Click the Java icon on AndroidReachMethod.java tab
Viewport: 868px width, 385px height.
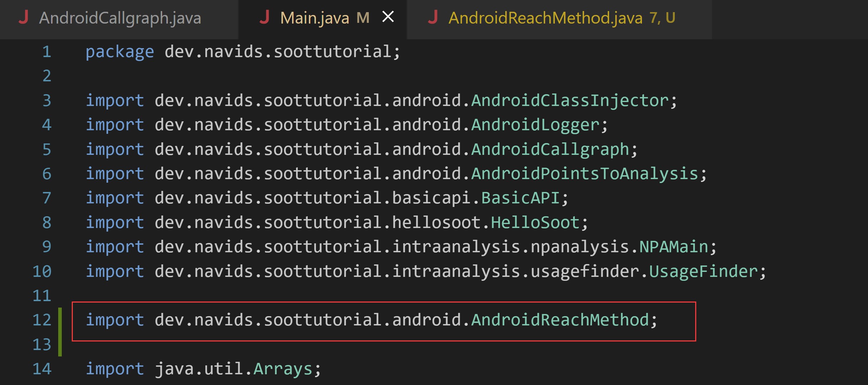(x=433, y=17)
